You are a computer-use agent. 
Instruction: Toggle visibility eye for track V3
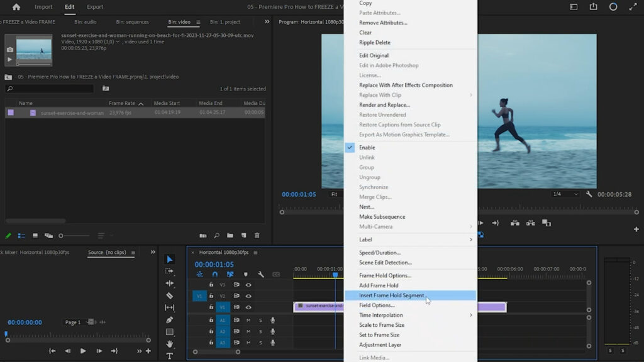(248, 285)
